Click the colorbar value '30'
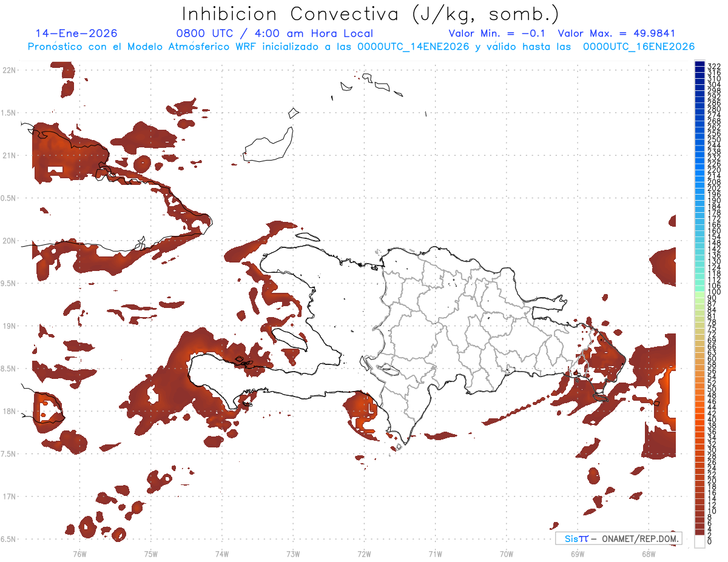This screenshot has width=728, height=562. 712,450
